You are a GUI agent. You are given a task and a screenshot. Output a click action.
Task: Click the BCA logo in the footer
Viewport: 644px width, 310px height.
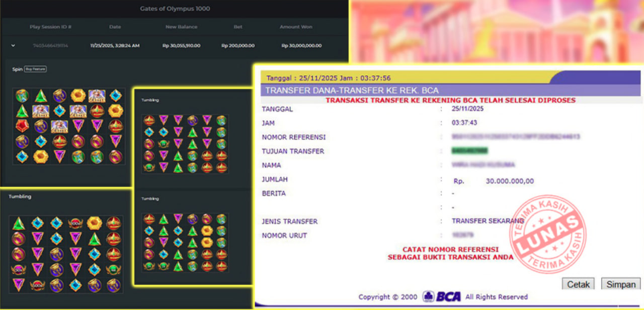(442, 296)
